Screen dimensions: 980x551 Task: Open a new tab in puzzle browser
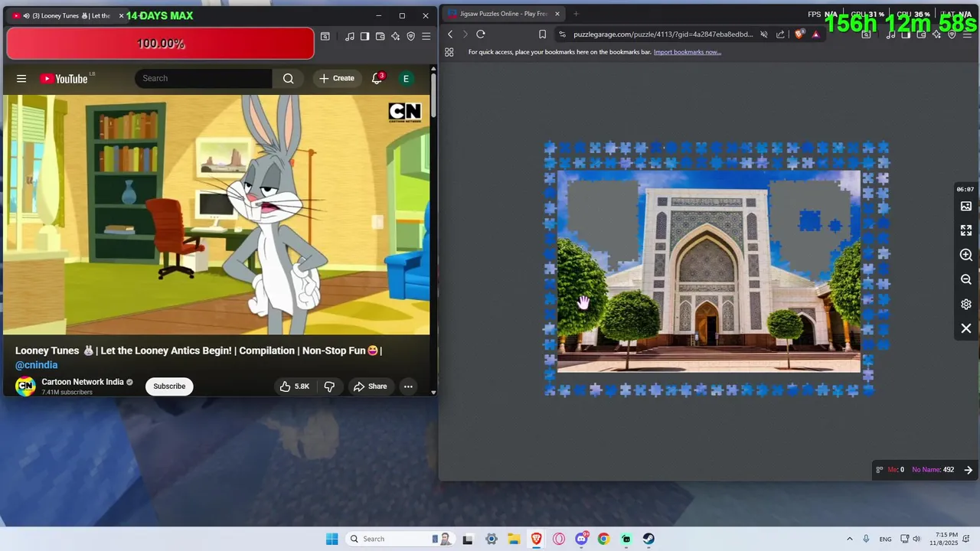576,14
